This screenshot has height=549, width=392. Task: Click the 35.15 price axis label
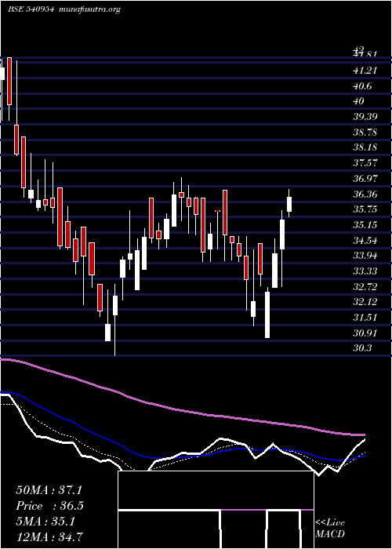tap(365, 224)
